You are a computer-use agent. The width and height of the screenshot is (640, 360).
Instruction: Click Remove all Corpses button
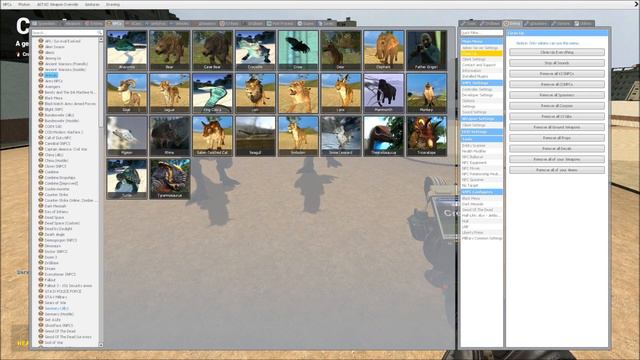(557, 106)
